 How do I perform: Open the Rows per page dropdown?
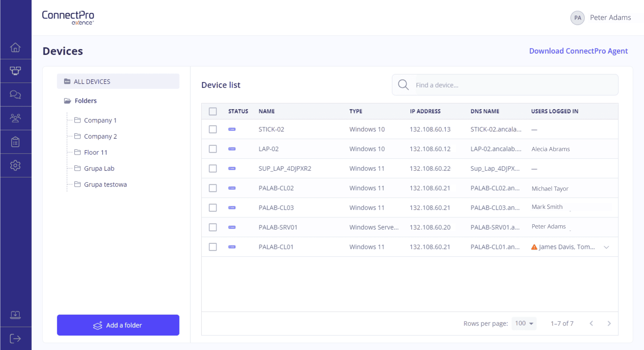524,324
